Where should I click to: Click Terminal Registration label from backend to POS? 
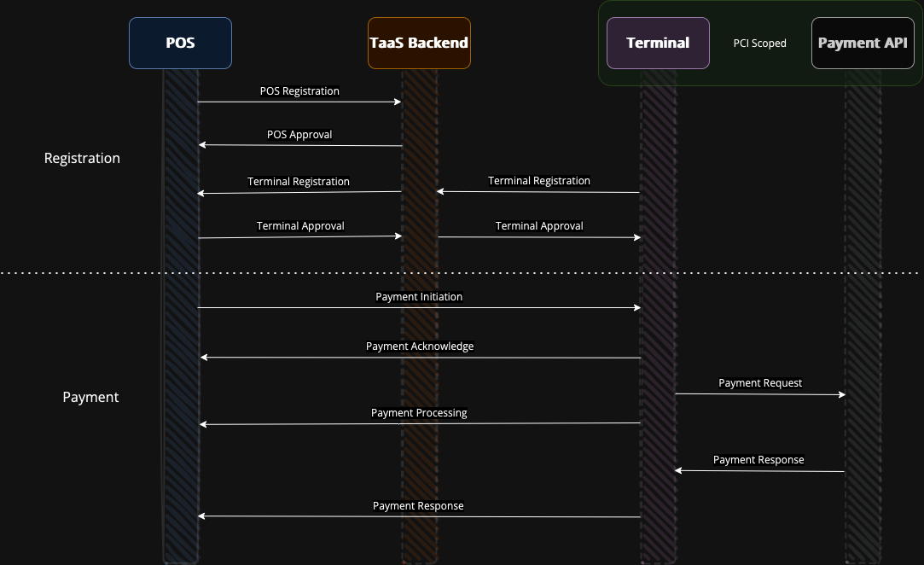click(299, 182)
